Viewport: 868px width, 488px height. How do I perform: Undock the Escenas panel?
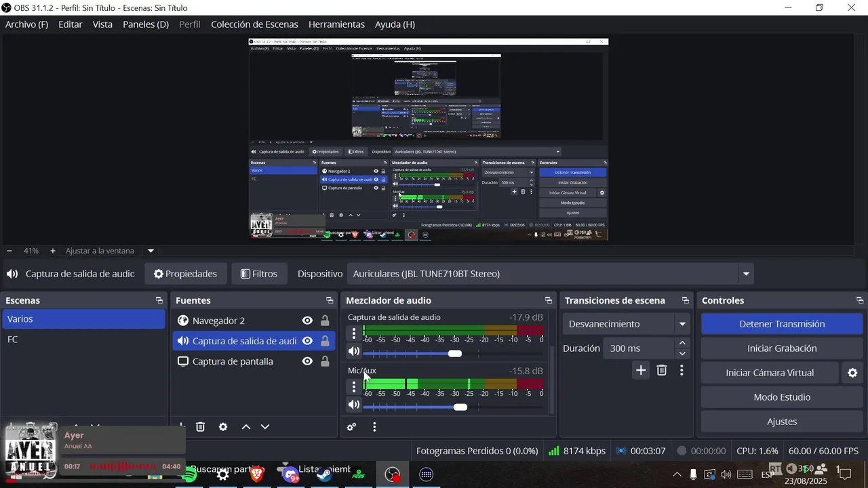[159, 300]
